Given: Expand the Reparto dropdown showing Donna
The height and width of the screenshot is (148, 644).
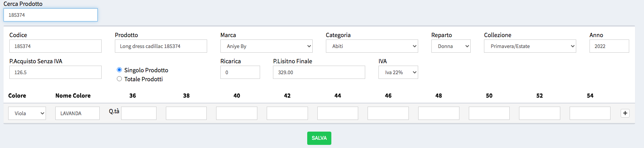Looking at the screenshot, I should point(451,46).
